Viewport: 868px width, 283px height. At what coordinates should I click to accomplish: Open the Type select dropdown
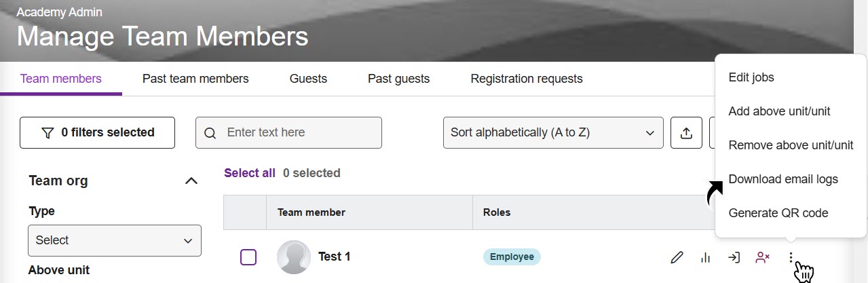115,240
